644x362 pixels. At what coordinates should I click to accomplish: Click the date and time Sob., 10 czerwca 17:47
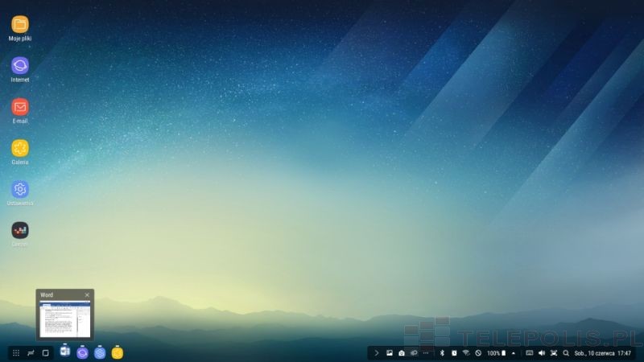(x=602, y=353)
